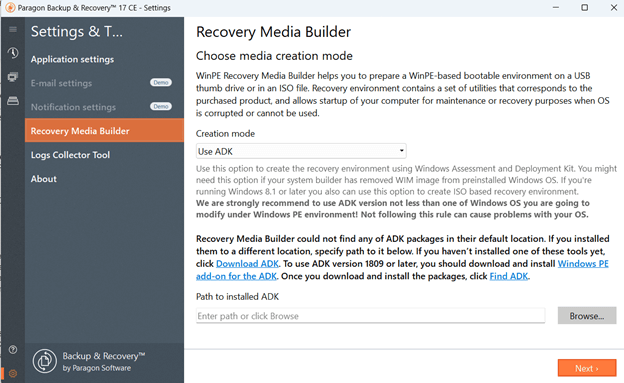624x383 pixels.
Task: Open the backup history clock icon
Action: pos(13,53)
